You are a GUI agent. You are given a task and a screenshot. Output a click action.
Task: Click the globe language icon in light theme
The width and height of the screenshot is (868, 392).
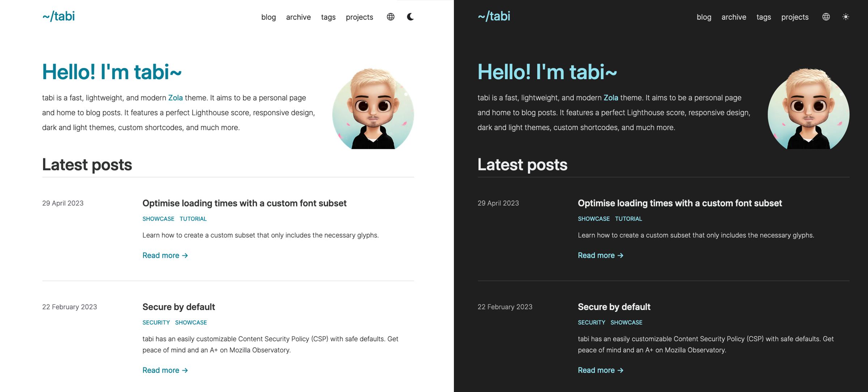tap(391, 17)
